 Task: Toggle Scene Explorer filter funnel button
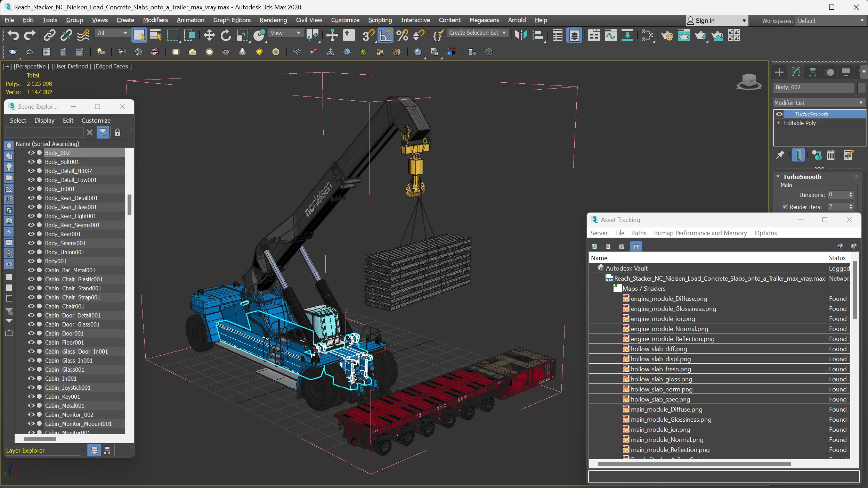click(x=103, y=132)
